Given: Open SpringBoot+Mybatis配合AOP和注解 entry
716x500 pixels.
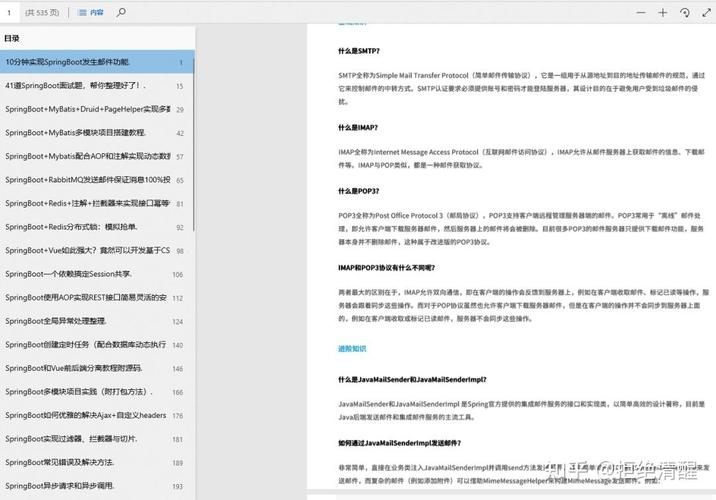Looking at the screenshot, I should [97, 156].
